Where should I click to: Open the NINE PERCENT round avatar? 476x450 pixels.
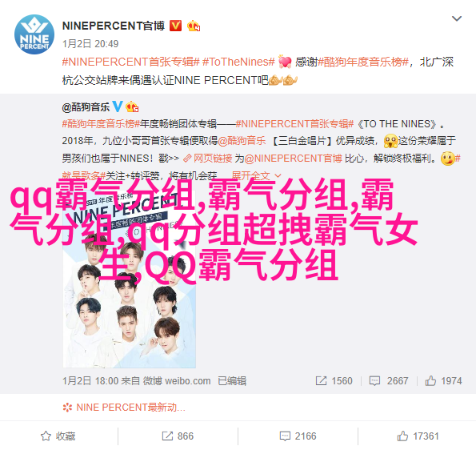click(34, 34)
